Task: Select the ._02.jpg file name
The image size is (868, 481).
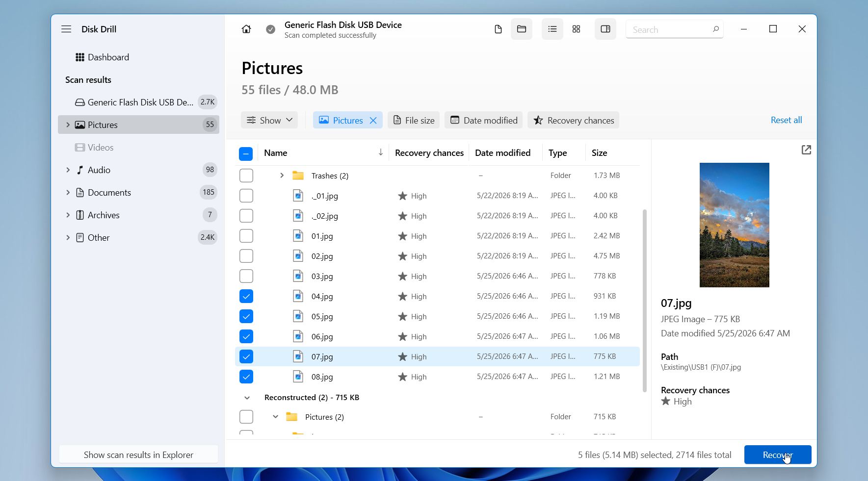Action: click(324, 216)
